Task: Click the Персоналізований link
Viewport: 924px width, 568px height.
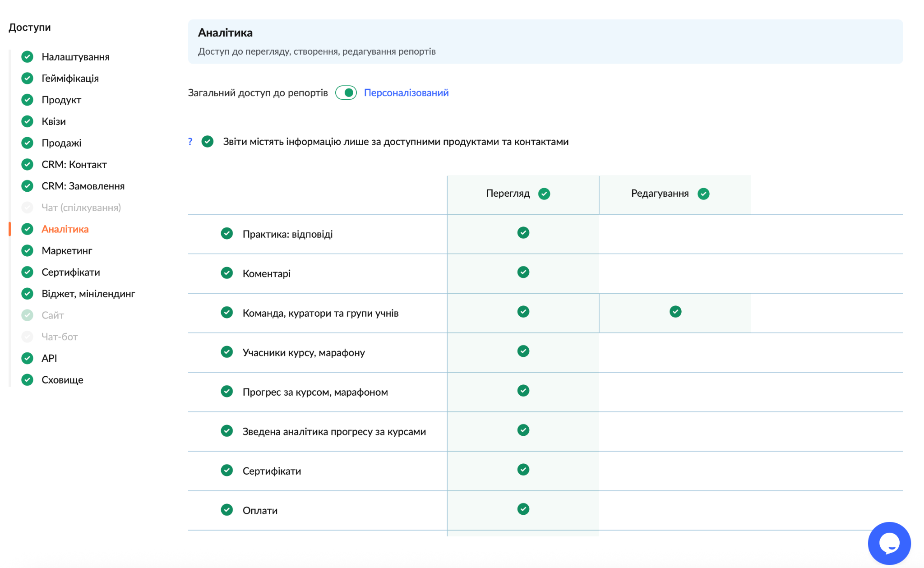Action: (x=406, y=92)
